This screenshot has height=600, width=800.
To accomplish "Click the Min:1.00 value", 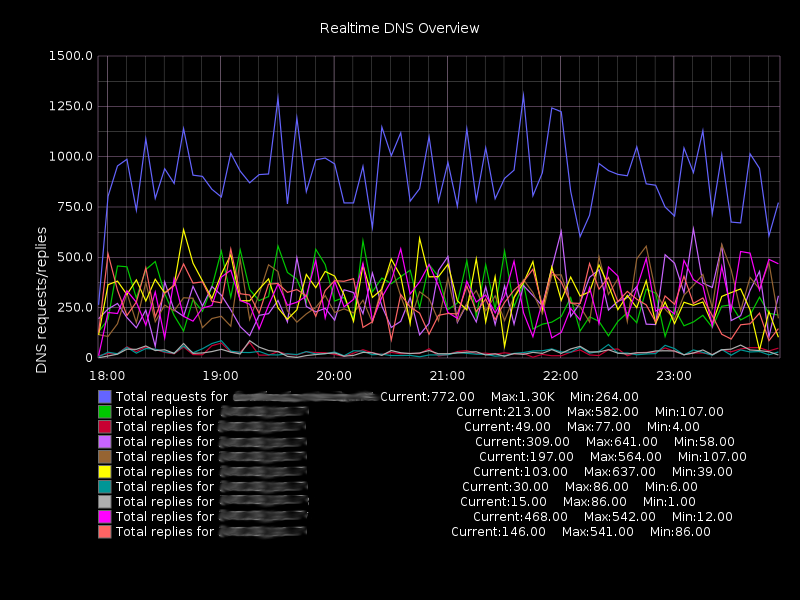I will (669, 502).
